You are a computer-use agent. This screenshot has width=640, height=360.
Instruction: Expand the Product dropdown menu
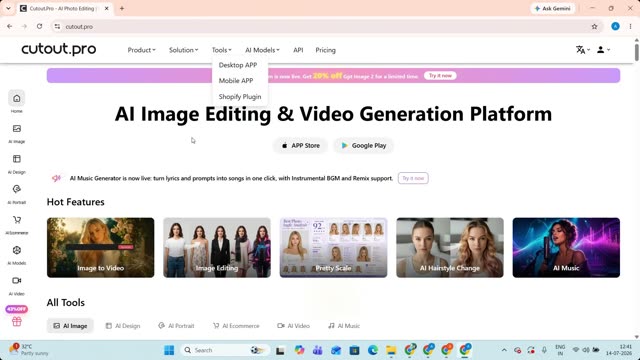tap(141, 50)
